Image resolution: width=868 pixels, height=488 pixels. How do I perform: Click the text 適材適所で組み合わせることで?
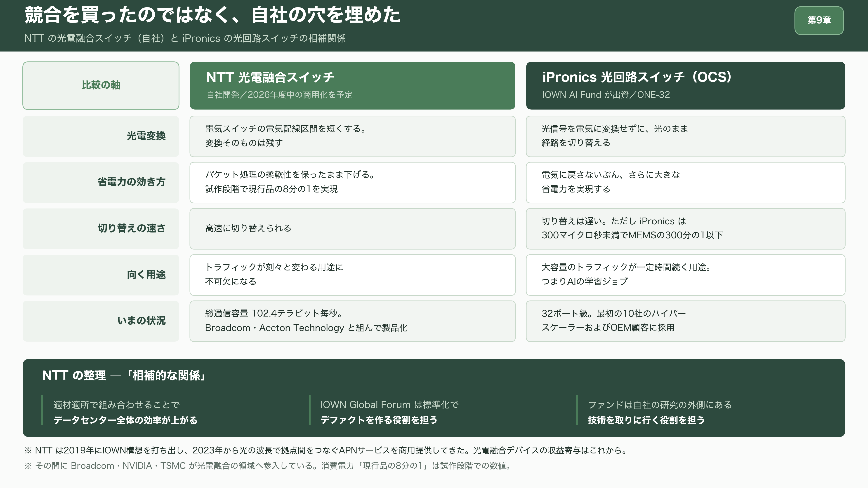pos(116,405)
